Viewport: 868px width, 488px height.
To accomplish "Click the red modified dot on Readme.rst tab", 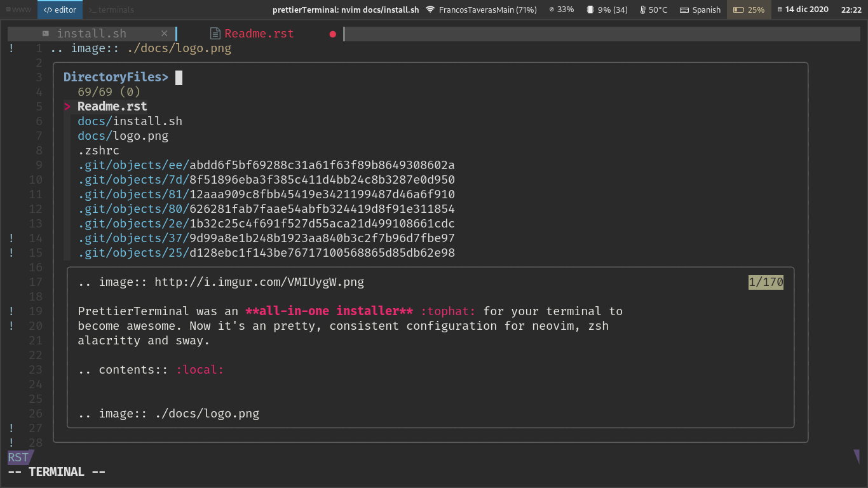I will point(332,34).
